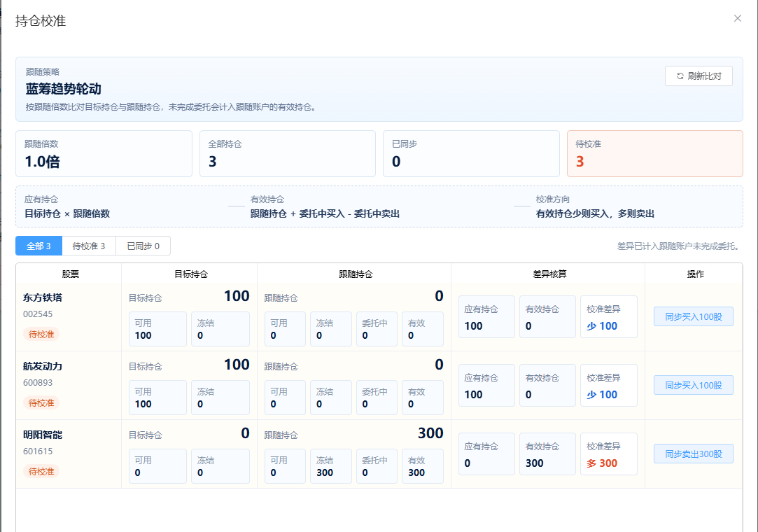
Task: Click 东方铁塔 应有持仓 100 cell
Action: [486, 317]
